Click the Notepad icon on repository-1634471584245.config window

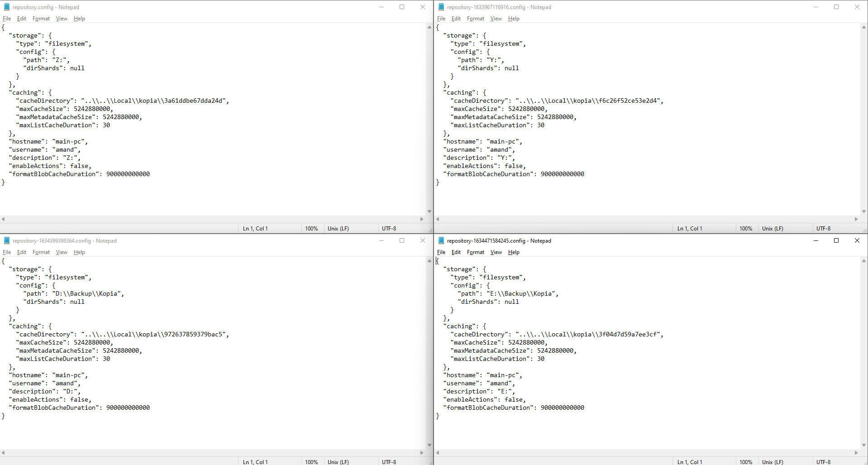pyautogui.click(x=441, y=240)
